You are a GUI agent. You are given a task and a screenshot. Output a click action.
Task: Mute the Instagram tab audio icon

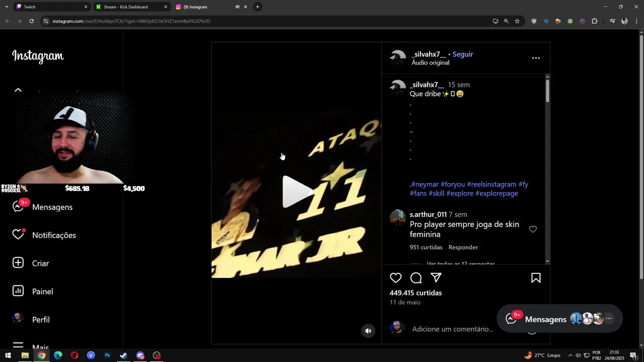click(x=237, y=7)
